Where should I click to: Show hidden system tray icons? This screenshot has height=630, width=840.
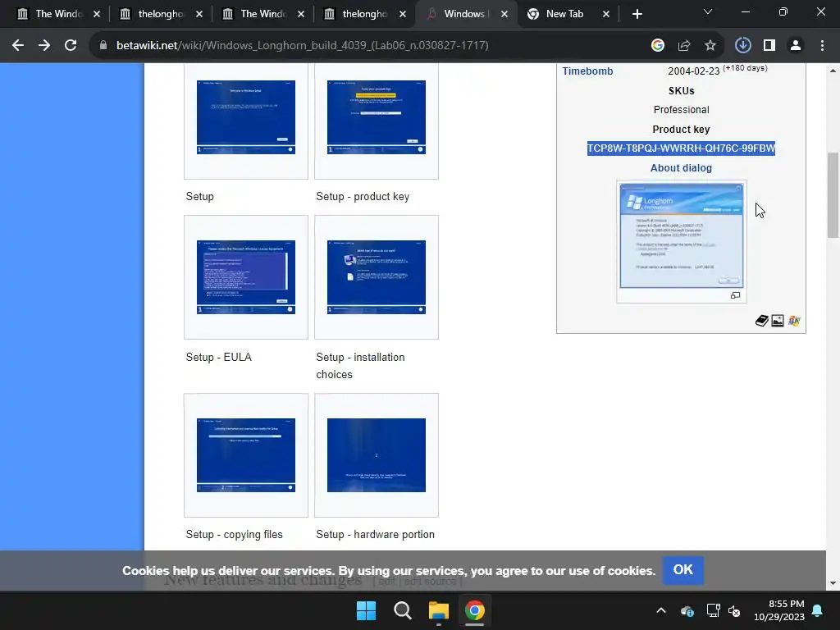661,610
